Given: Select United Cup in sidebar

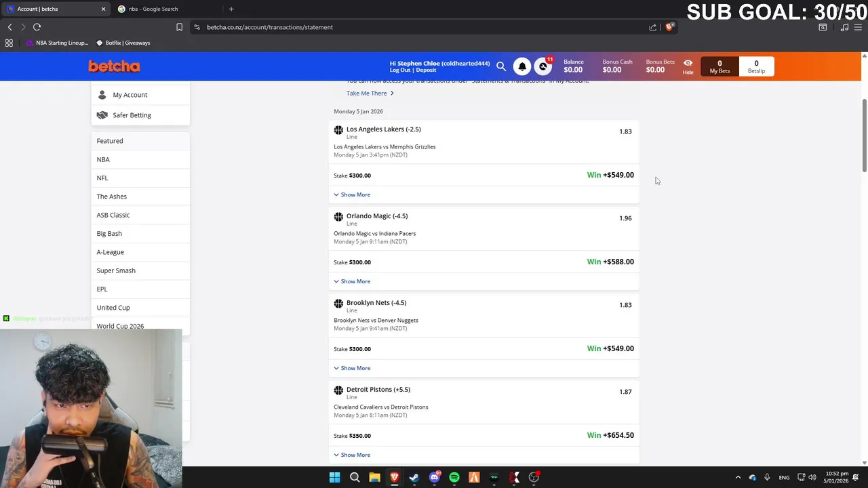Looking at the screenshot, I should (140, 308).
